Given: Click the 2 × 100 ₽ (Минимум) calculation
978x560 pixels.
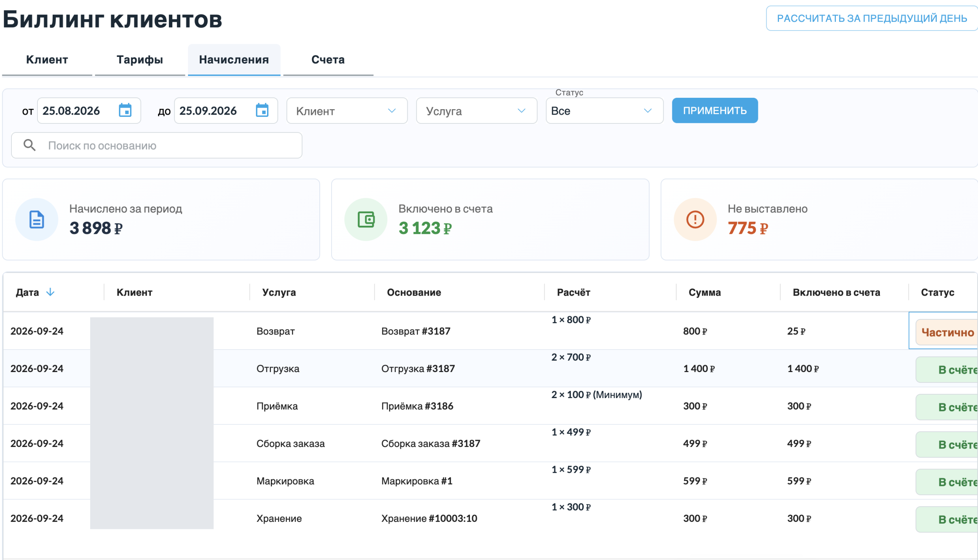Looking at the screenshot, I should coord(596,395).
